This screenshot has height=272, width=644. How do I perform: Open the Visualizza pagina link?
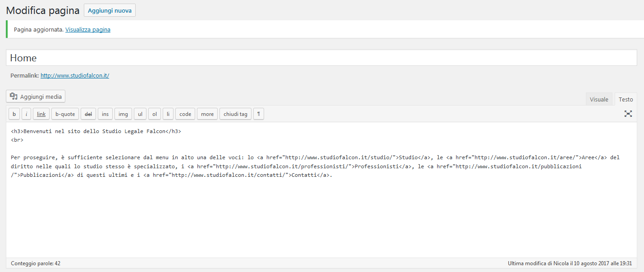[88, 29]
